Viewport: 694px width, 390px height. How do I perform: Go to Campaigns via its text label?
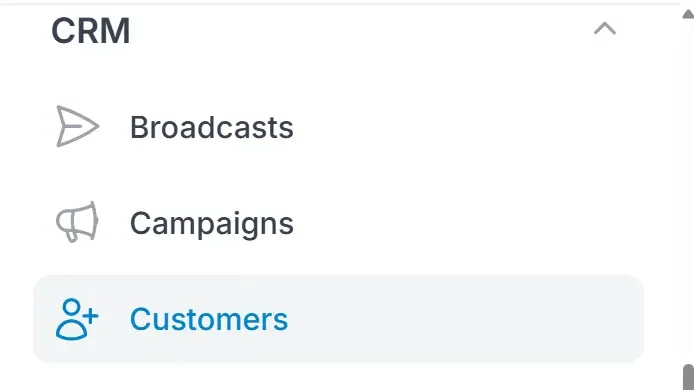[x=212, y=224]
